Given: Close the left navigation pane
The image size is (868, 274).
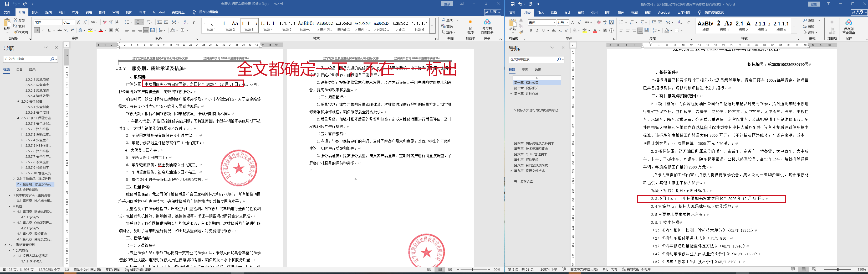Looking at the screenshot, I should tap(56, 48).
